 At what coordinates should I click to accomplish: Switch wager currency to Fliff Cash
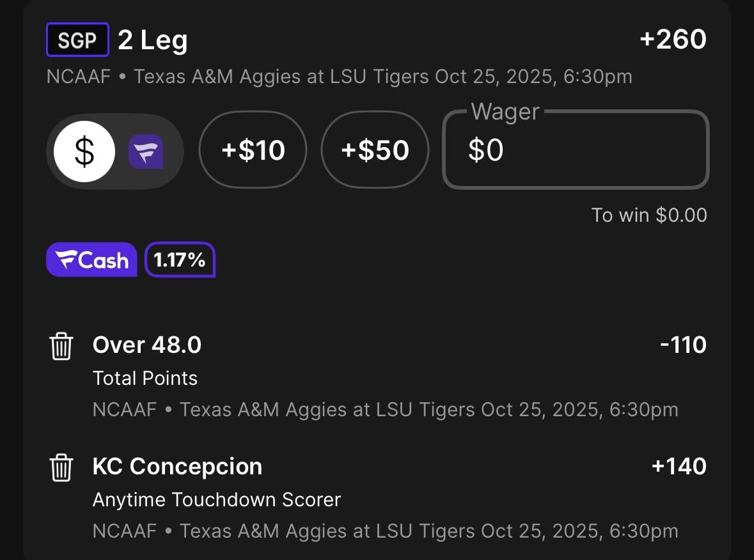tap(146, 152)
